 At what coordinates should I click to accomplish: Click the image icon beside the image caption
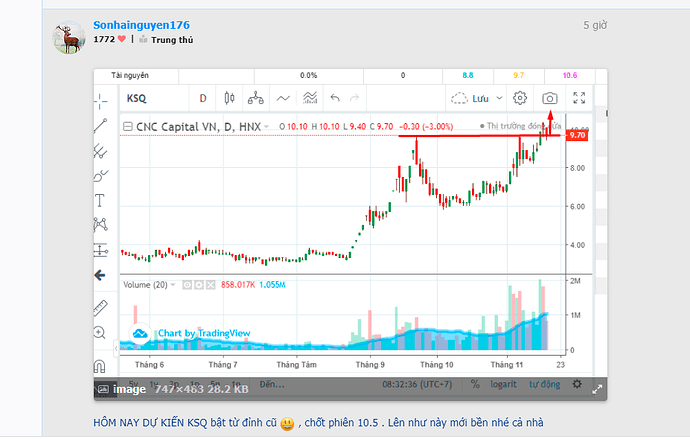(103, 389)
